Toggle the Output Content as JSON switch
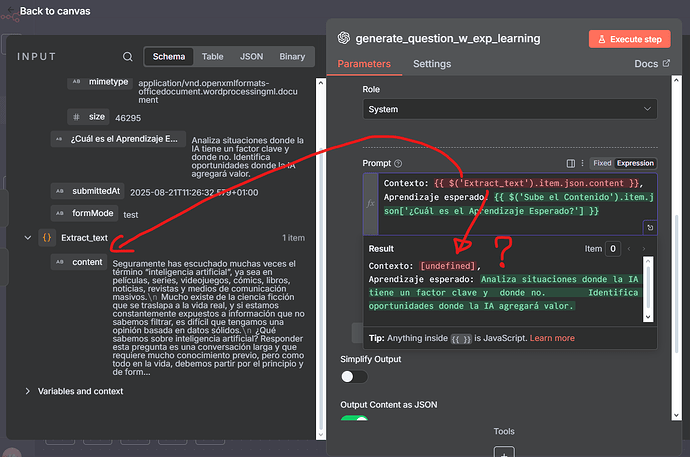The height and width of the screenshot is (457, 690). click(x=354, y=418)
